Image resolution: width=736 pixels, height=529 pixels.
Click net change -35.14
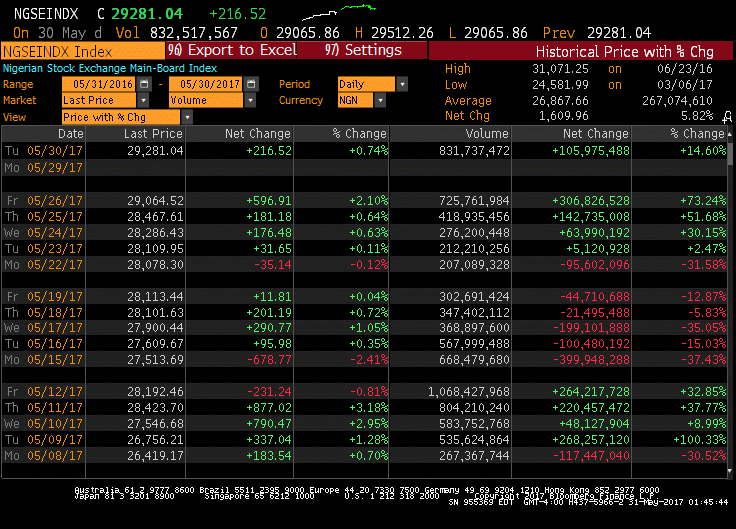pyautogui.click(x=273, y=265)
